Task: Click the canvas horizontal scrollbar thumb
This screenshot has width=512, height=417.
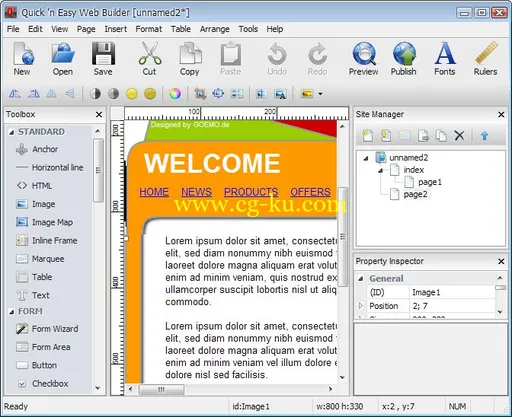Action: pos(161,389)
